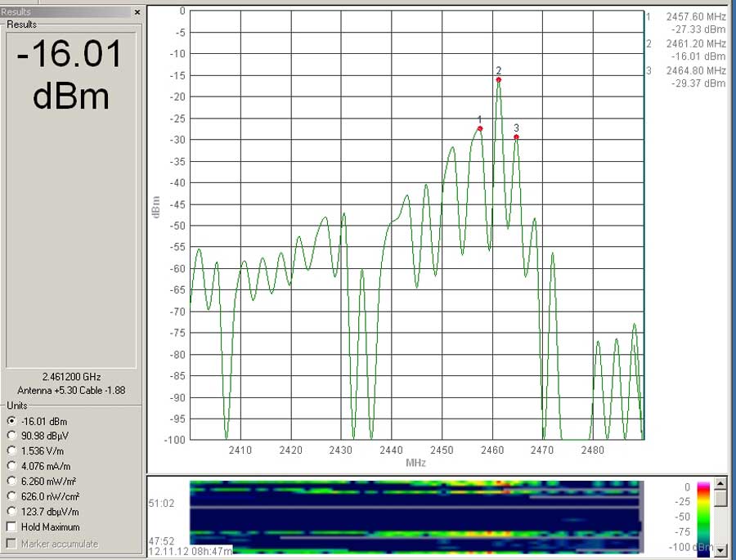Close the Results panel
The image size is (736, 560).
click(x=137, y=12)
